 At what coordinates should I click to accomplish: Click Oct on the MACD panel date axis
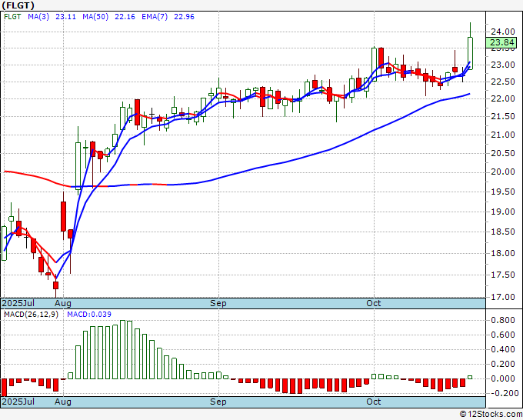374,402
